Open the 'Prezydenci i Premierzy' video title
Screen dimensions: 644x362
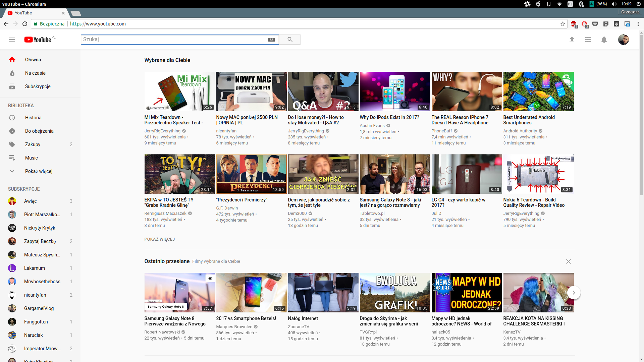pos(241,200)
